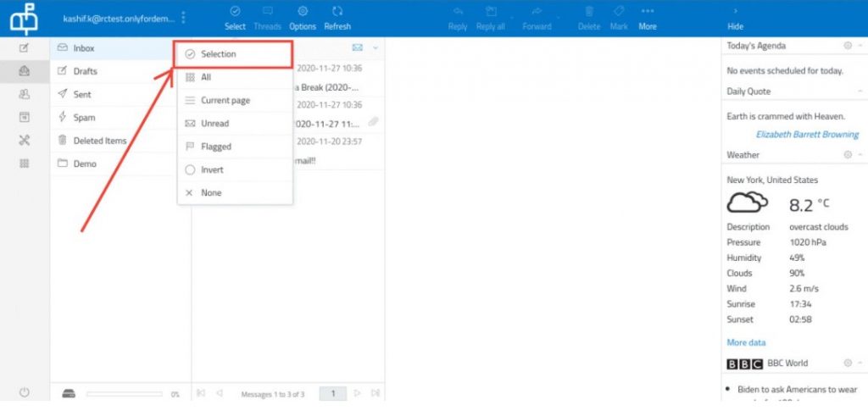Click the page number field in pagination
Screen dimensions: 868x416
click(x=333, y=394)
